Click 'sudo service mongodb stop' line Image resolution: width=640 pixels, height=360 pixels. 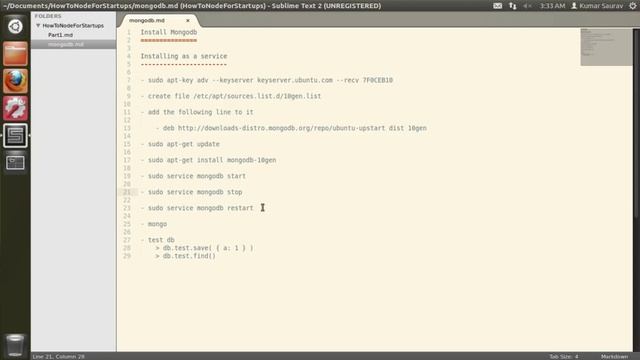[x=191, y=192]
